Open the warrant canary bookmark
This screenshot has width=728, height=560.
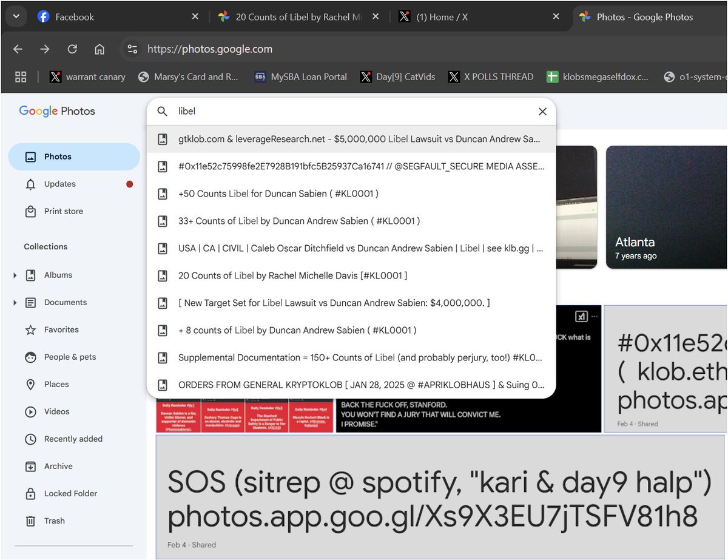point(88,76)
